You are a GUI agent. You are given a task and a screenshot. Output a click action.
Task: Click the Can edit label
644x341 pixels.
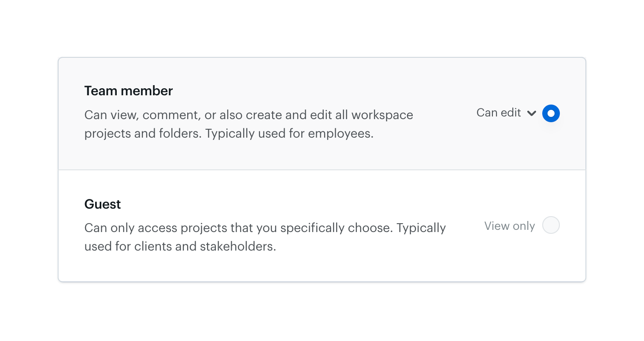[499, 113]
